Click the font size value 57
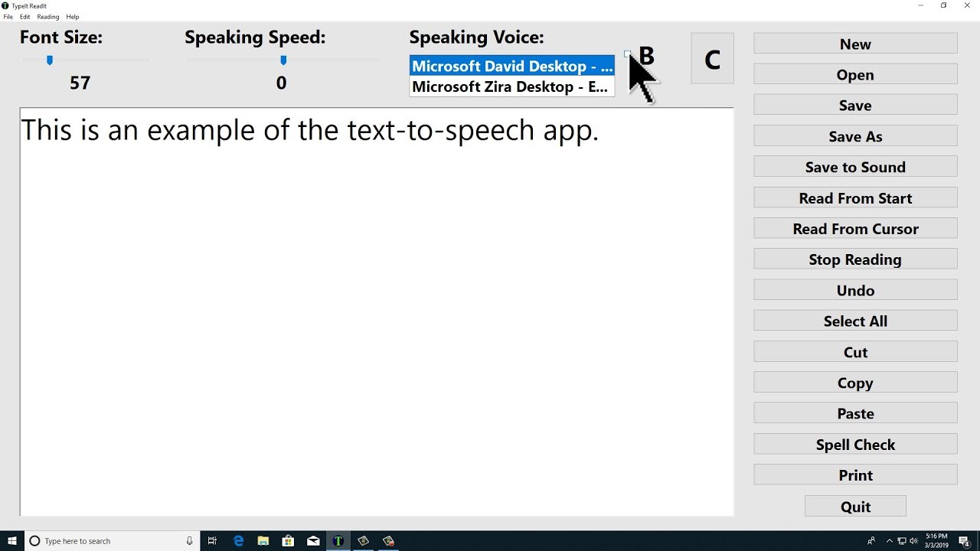Image resolution: width=980 pixels, height=551 pixels. pos(80,83)
